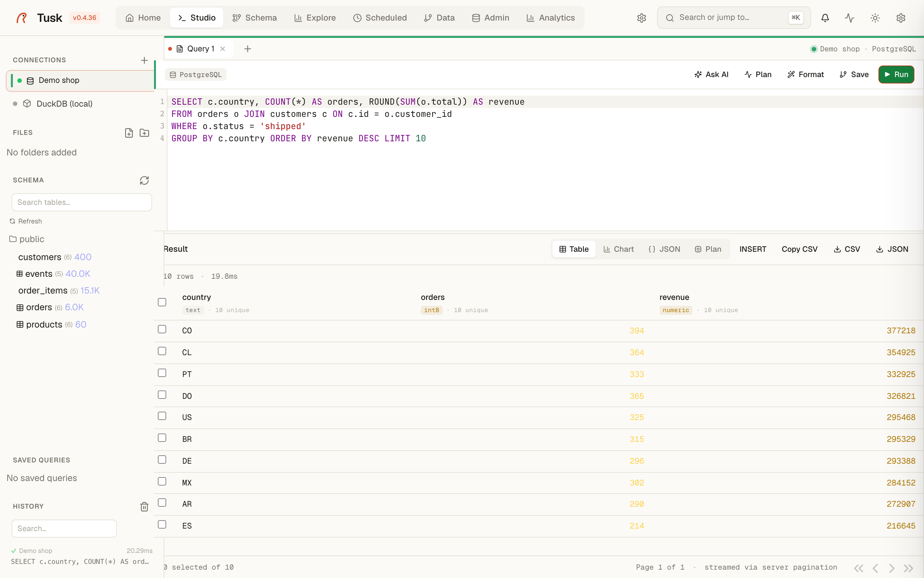
Task: Switch to the Schema tab
Action: [254, 18]
